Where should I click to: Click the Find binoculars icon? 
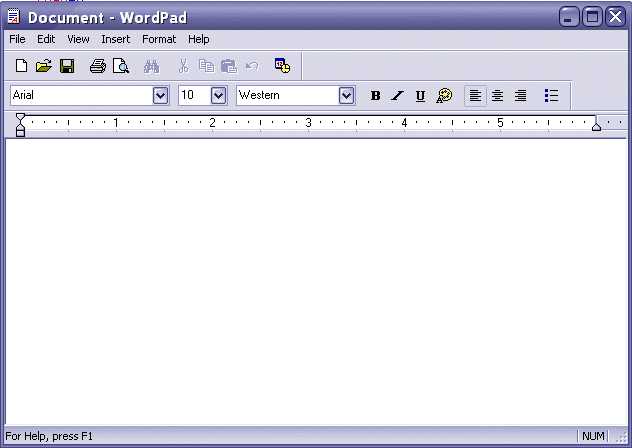[151, 66]
